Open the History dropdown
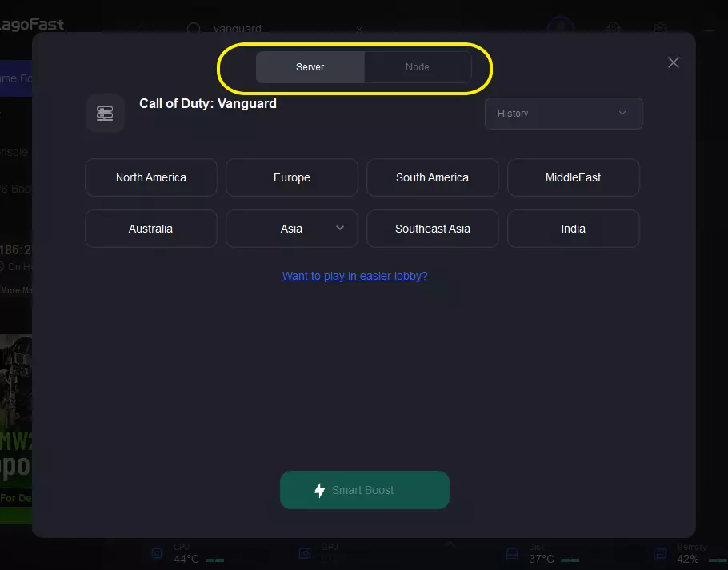728x570 pixels. 563,114
